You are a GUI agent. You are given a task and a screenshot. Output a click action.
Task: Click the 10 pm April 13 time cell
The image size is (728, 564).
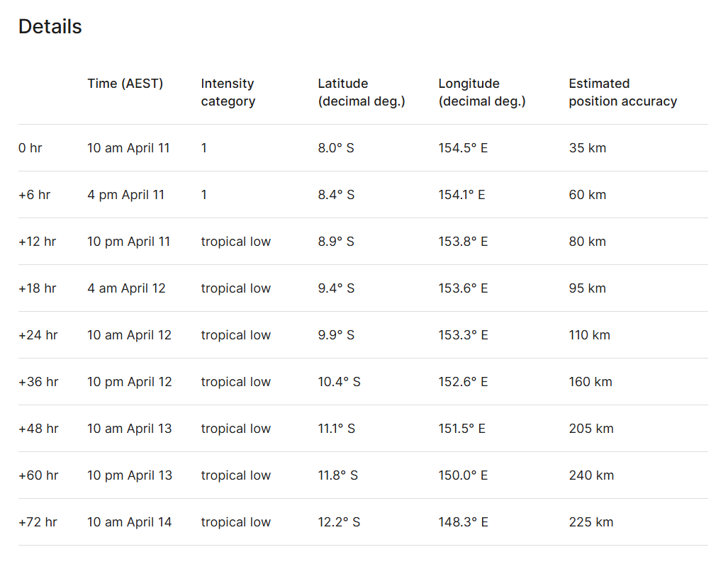(129, 475)
